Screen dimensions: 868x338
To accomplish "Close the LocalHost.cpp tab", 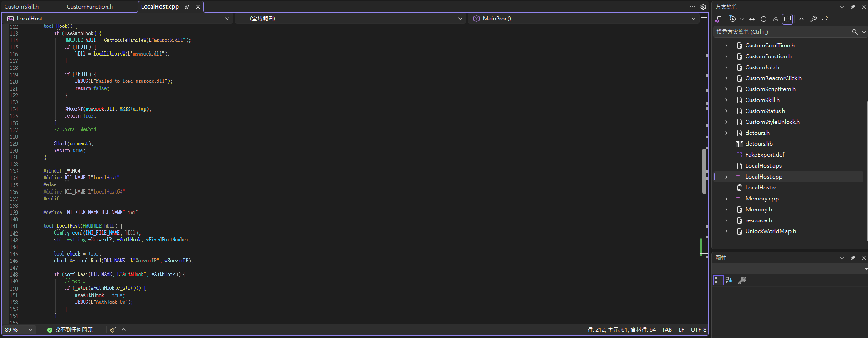I will tap(198, 7).
